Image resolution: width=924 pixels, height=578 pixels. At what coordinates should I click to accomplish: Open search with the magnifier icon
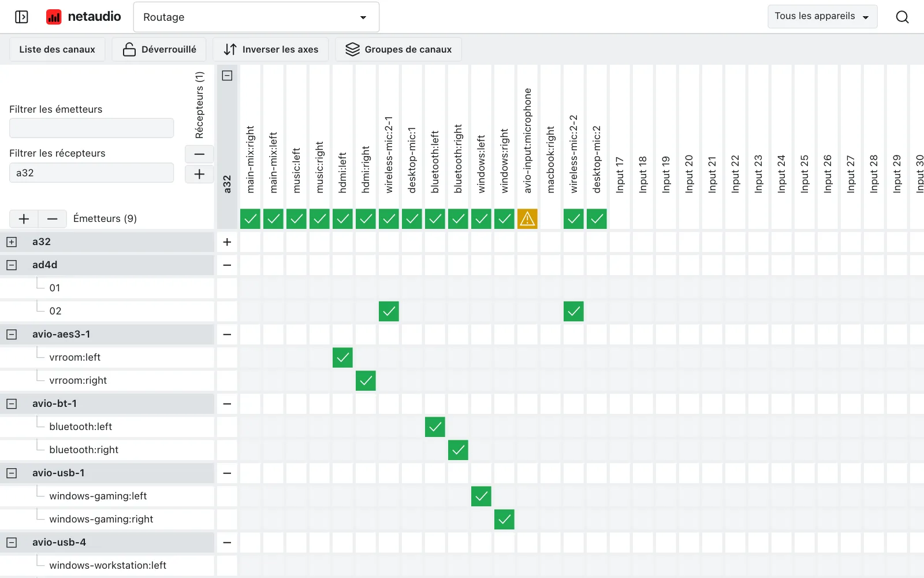pos(902,17)
